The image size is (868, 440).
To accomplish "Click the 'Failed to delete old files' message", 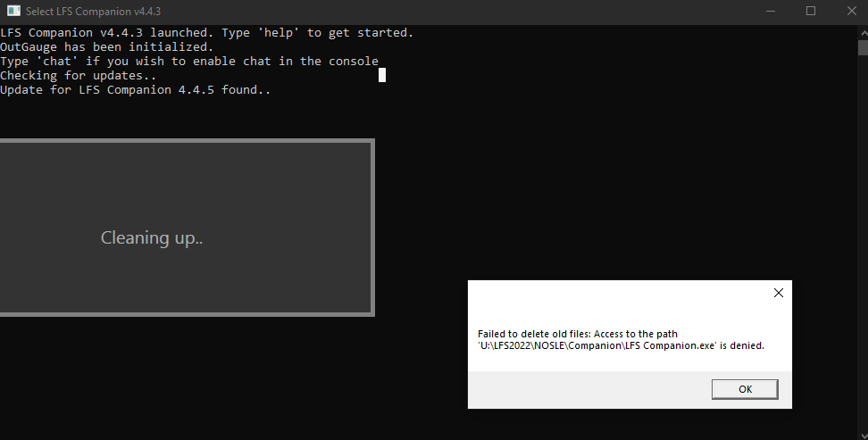I will click(x=621, y=340).
